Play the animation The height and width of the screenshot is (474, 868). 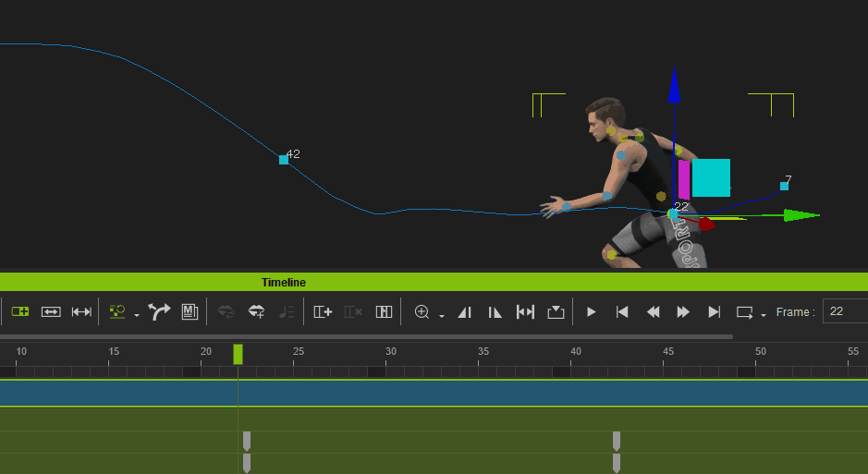[x=592, y=312]
